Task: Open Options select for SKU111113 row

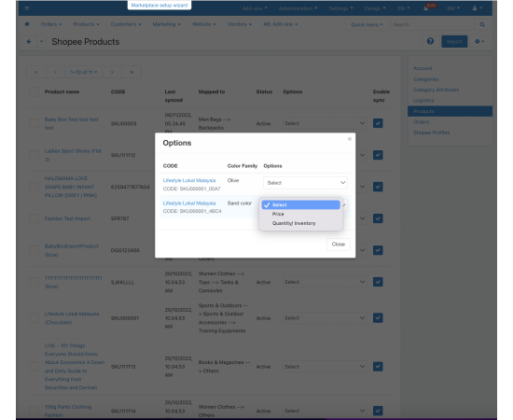Action: tap(325, 367)
